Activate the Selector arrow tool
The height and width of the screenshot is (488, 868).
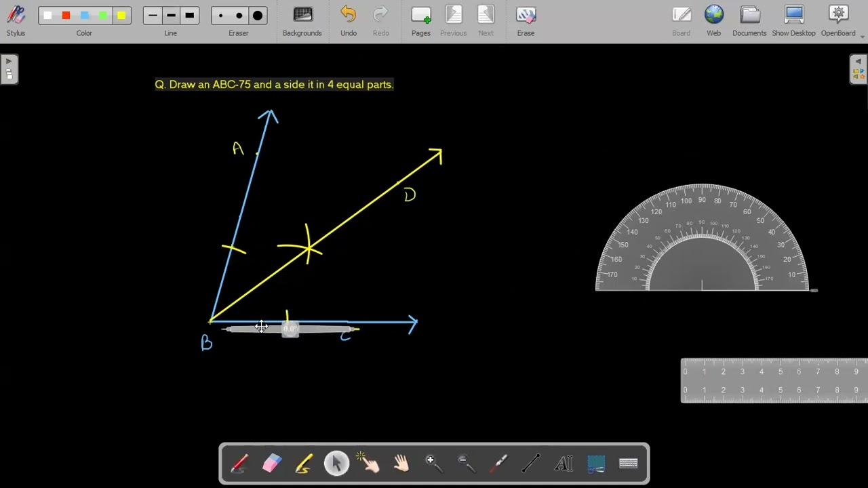tap(336, 464)
